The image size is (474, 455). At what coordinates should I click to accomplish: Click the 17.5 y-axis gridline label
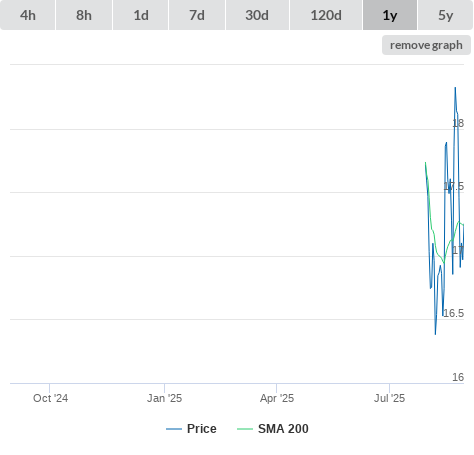pyautogui.click(x=454, y=186)
